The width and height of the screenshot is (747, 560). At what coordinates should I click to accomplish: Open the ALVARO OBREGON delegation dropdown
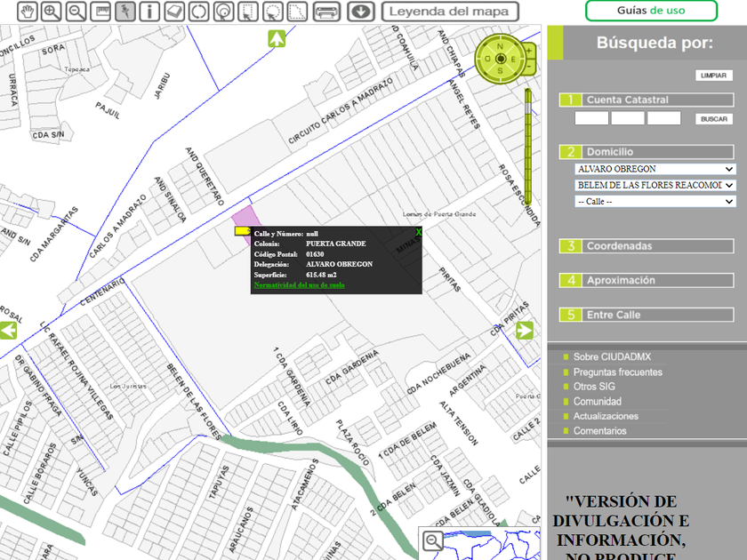(655, 169)
